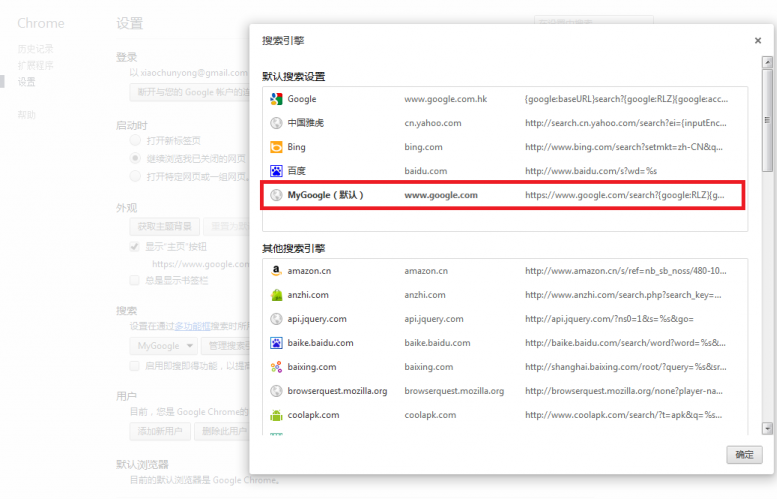The width and height of the screenshot is (777, 499).
Task: Select amazon.cn engine name
Action: (309, 271)
